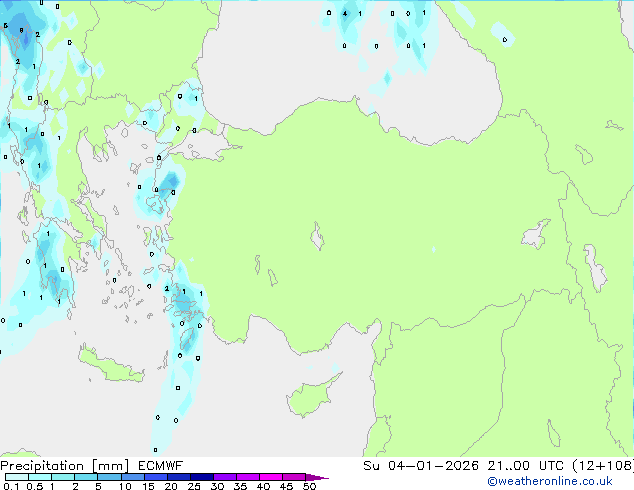The image size is (634, 490).
Task: Select the 30–35 mm purple legend swatch
Action: 225,477
